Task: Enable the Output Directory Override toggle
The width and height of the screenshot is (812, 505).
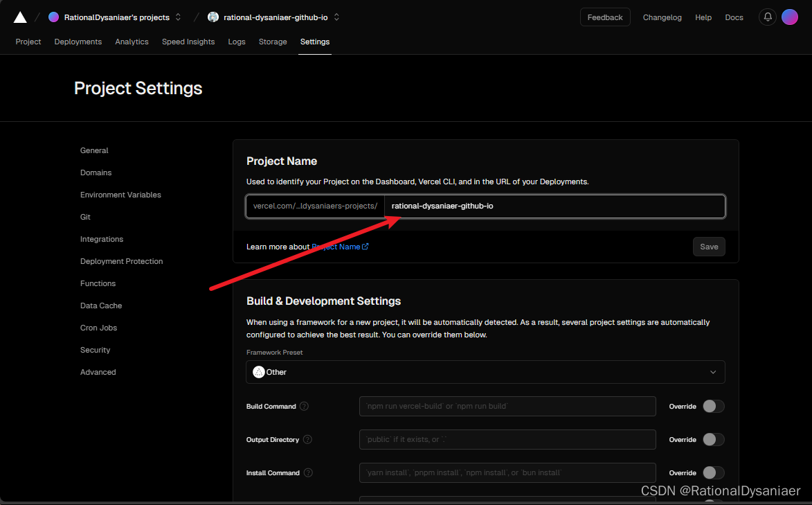Action: coord(713,440)
